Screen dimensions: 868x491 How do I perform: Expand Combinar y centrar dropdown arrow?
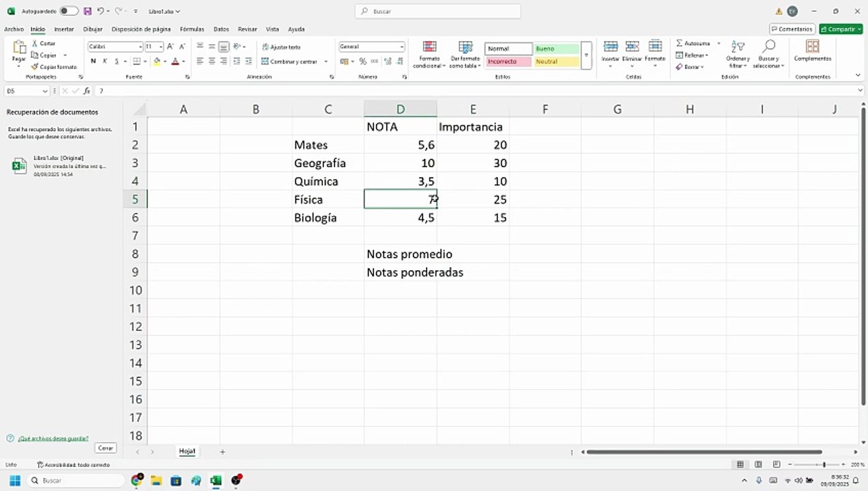point(325,61)
